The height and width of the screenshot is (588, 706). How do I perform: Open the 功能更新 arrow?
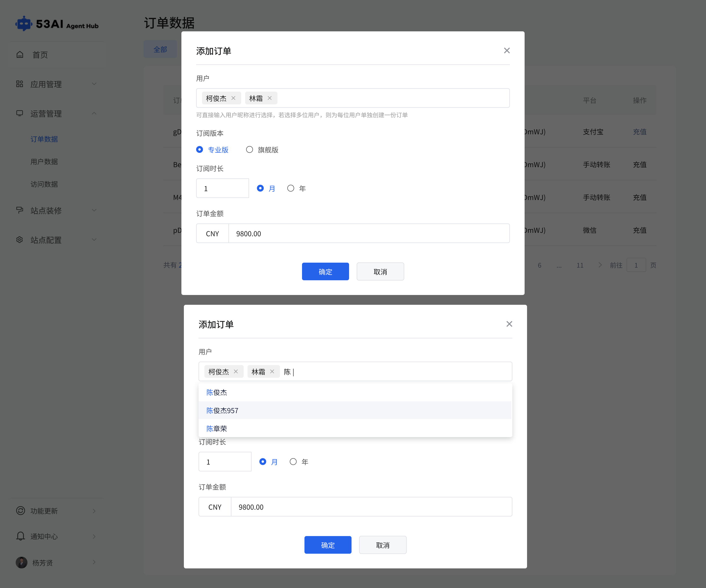click(x=94, y=511)
